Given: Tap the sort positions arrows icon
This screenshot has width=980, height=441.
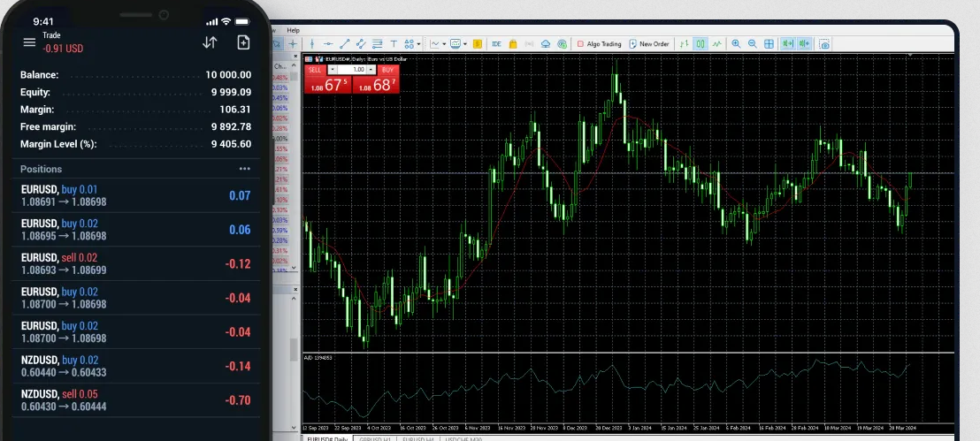Looking at the screenshot, I should (210, 42).
